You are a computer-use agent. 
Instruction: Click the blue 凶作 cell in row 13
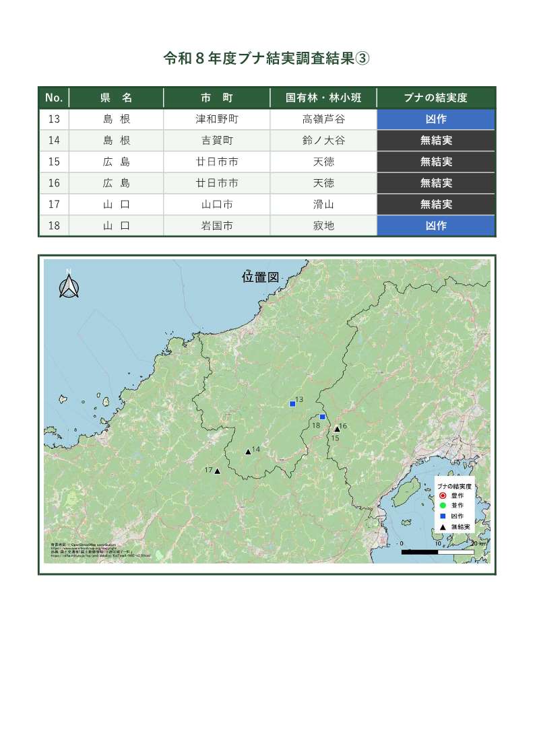[436, 119]
